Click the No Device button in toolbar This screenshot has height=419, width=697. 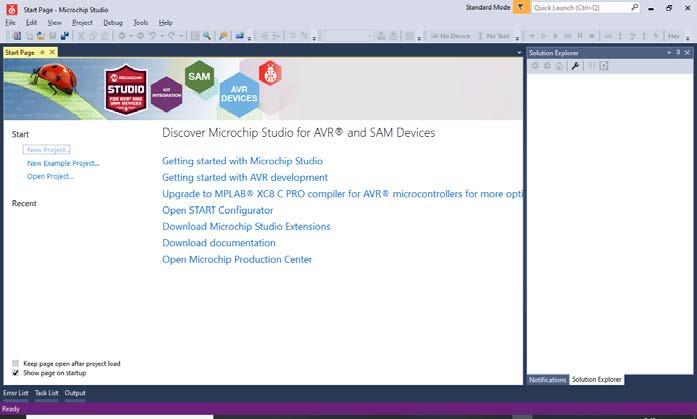point(450,36)
